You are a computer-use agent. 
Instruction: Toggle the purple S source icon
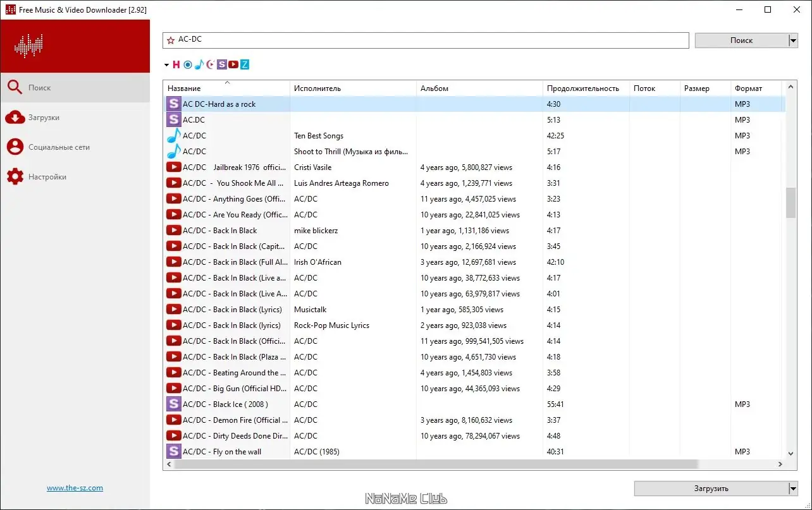(221, 64)
